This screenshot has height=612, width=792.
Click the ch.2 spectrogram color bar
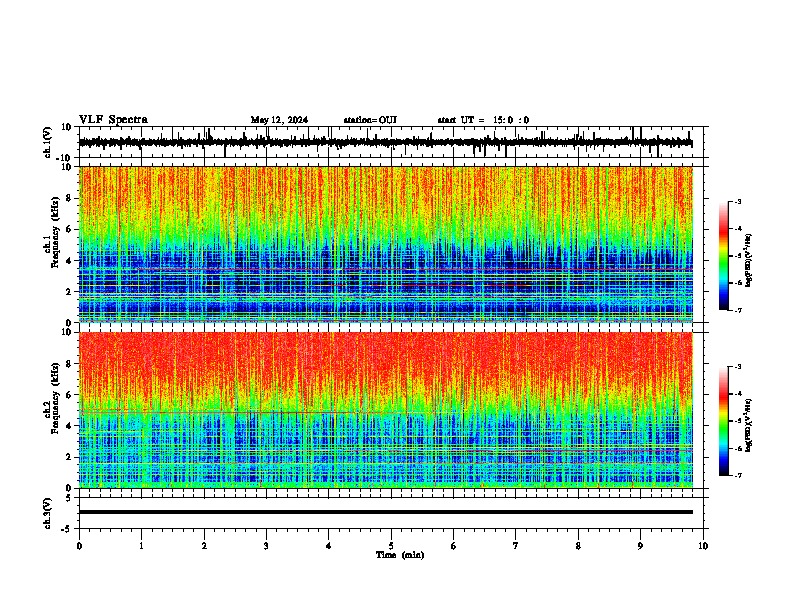(x=723, y=421)
